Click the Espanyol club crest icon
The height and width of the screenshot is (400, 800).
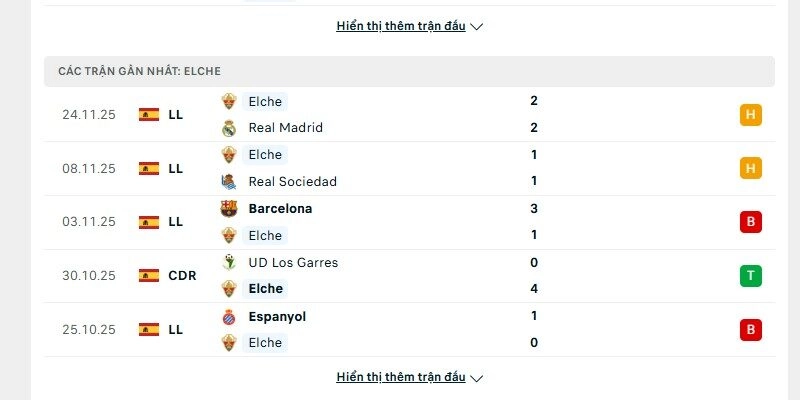[x=229, y=317]
